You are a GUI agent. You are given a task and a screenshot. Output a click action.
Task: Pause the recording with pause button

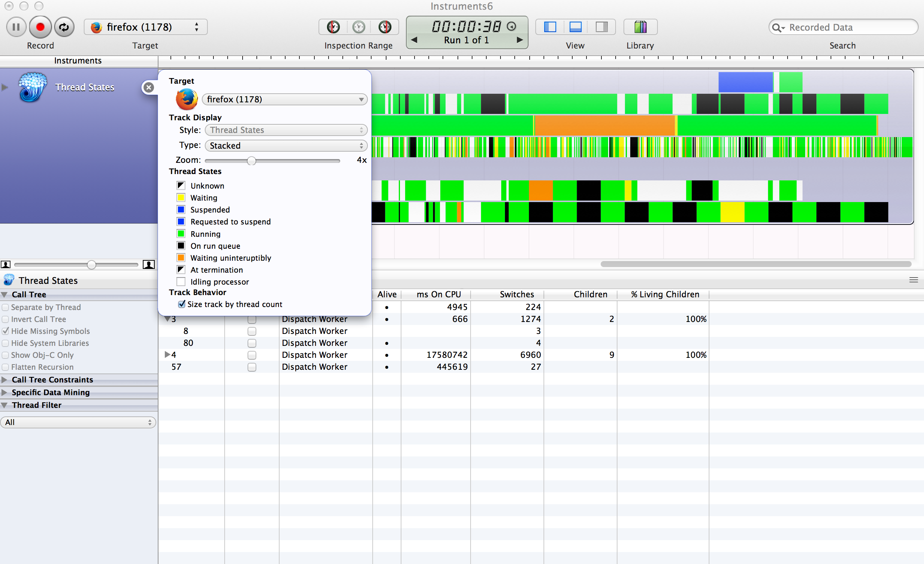[16, 27]
